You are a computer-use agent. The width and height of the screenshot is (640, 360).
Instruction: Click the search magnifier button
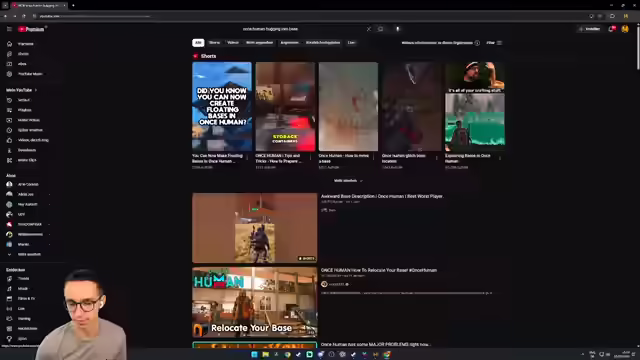[x=380, y=29]
